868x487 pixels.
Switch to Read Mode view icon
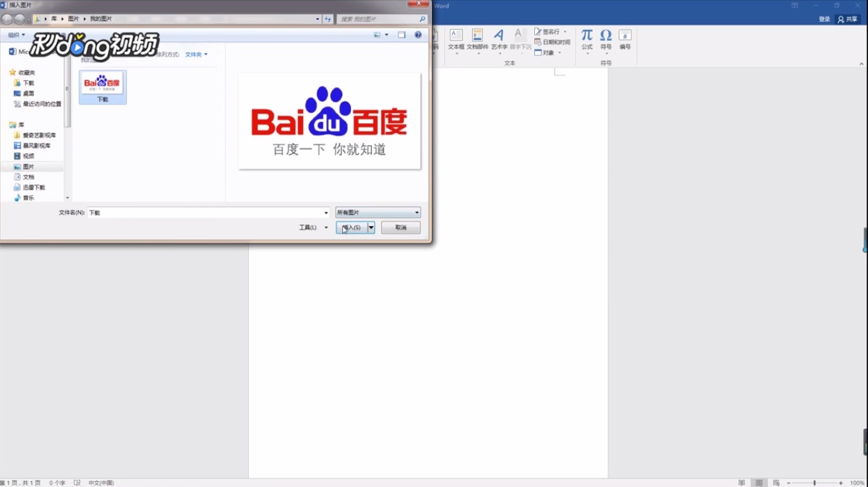742,483
